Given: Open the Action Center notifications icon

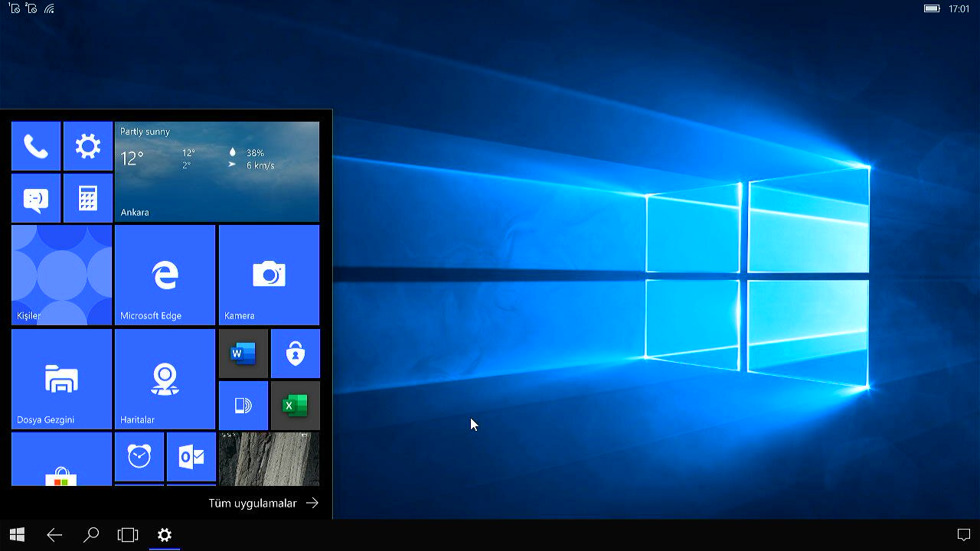Looking at the screenshot, I should (x=964, y=535).
